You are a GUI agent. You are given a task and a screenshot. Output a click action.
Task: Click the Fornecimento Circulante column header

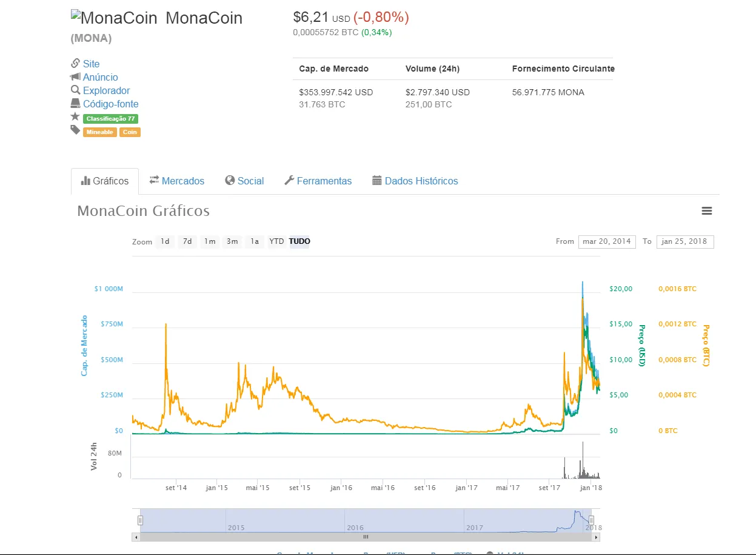click(x=563, y=69)
